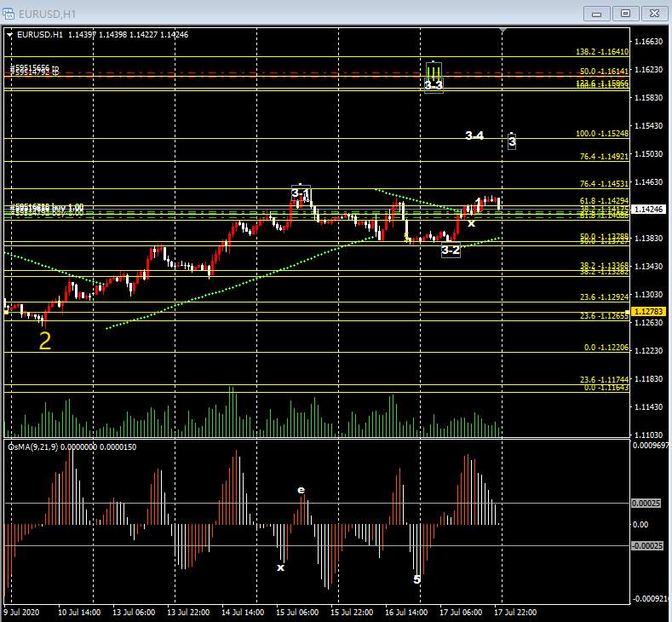This screenshot has height=622, width=672.
Task: Select the yellow wave label 2
Action: point(45,341)
